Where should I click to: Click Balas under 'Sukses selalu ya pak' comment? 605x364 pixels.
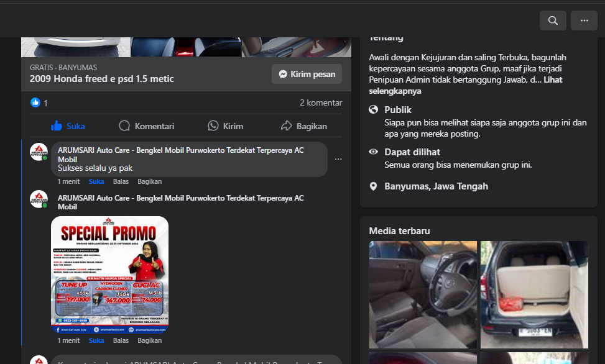coord(121,181)
